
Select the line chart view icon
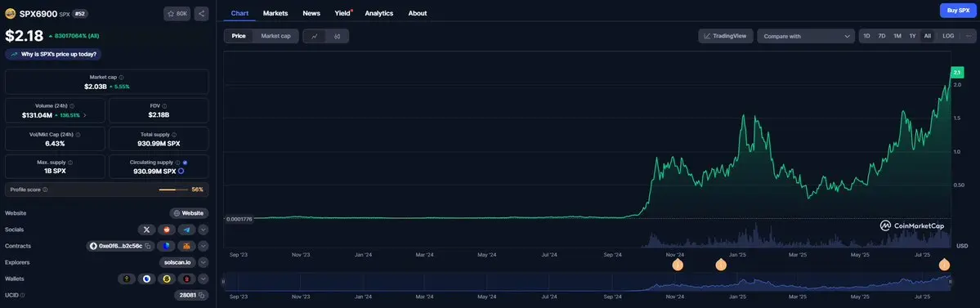click(x=315, y=36)
